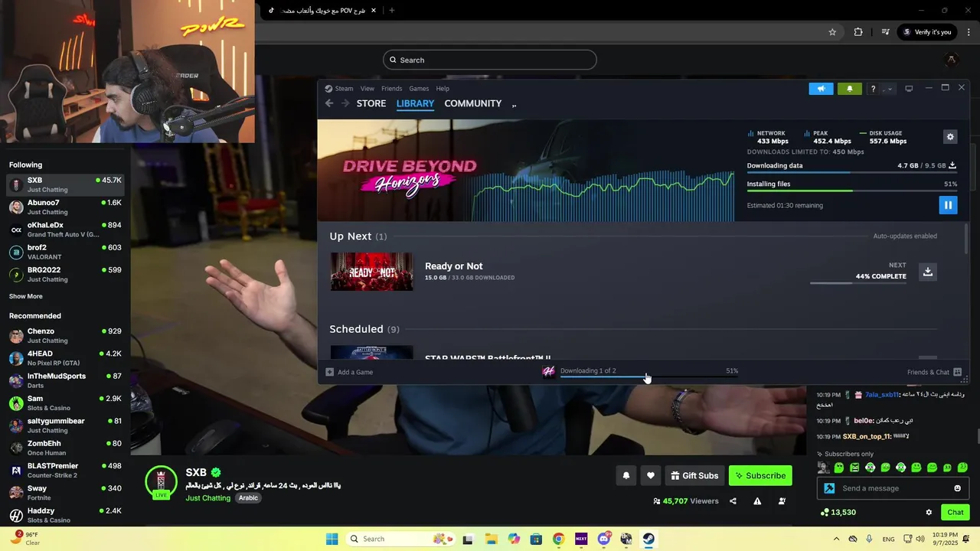The width and height of the screenshot is (980, 551).
Task: Open brof2 channel in sidebar
Action: 65,252
